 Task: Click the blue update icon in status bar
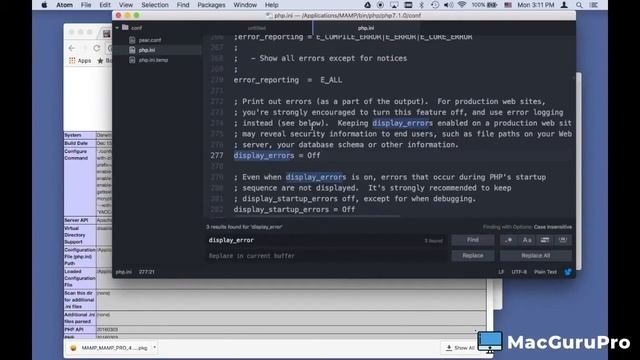tap(568, 272)
